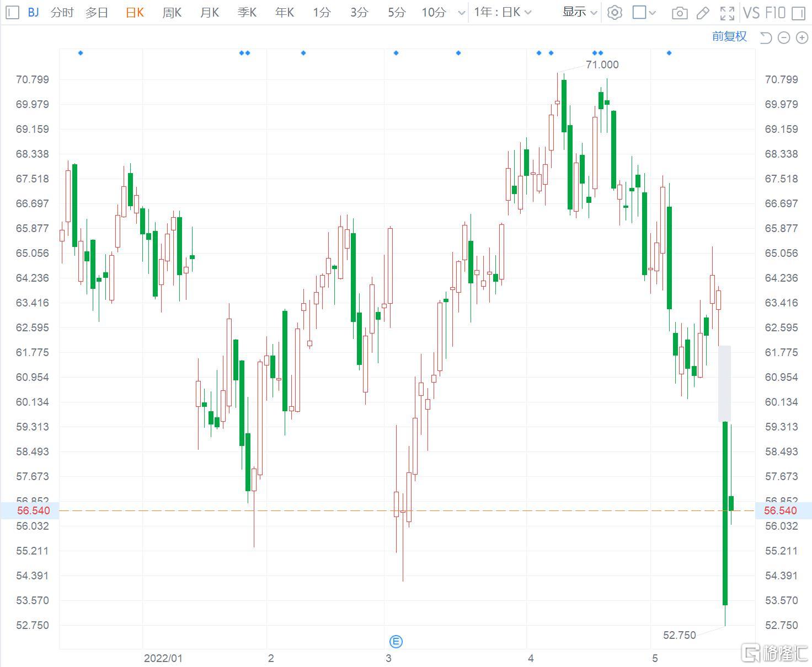812x667 pixels.
Task: Take a chart screenshot with camera icon
Action: point(680,13)
